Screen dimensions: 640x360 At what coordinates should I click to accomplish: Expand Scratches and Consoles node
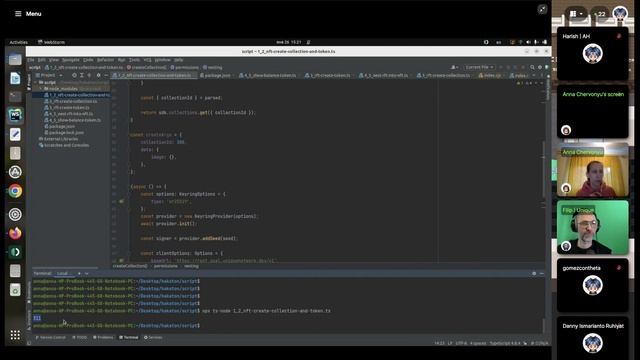click(x=63, y=145)
